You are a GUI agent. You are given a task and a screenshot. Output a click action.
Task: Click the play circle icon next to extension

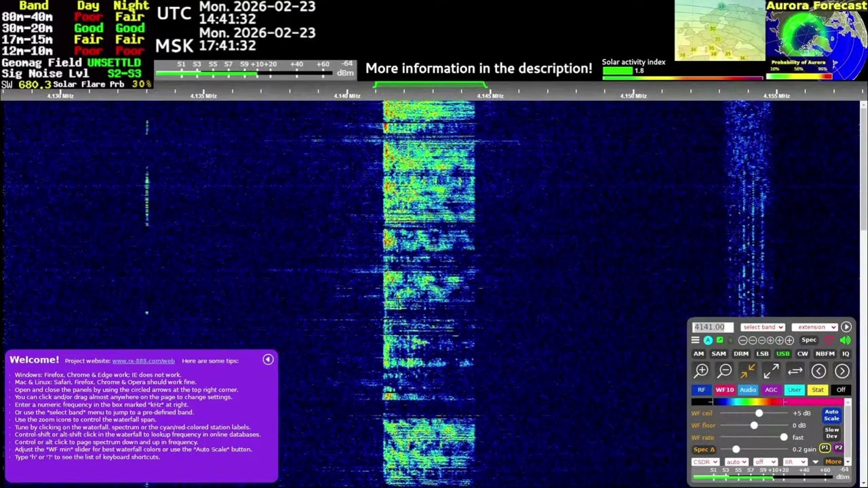pos(846,327)
